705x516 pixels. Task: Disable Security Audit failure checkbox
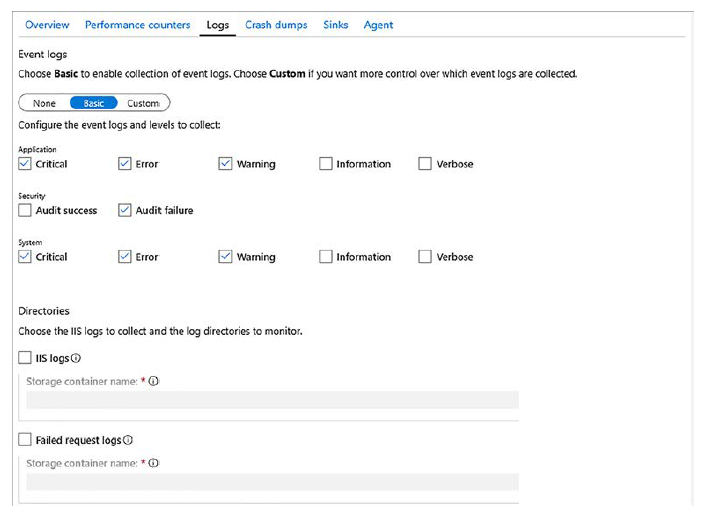click(x=125, y=211)
